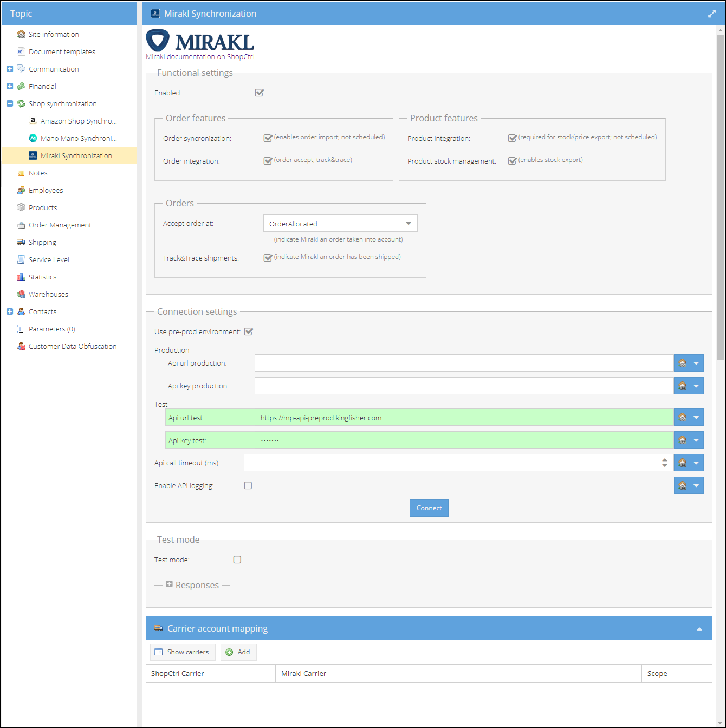Screen dimensions: 726x728
Task: Open the Notes icon
Action: pyautogui.click(x=21, y=173)
